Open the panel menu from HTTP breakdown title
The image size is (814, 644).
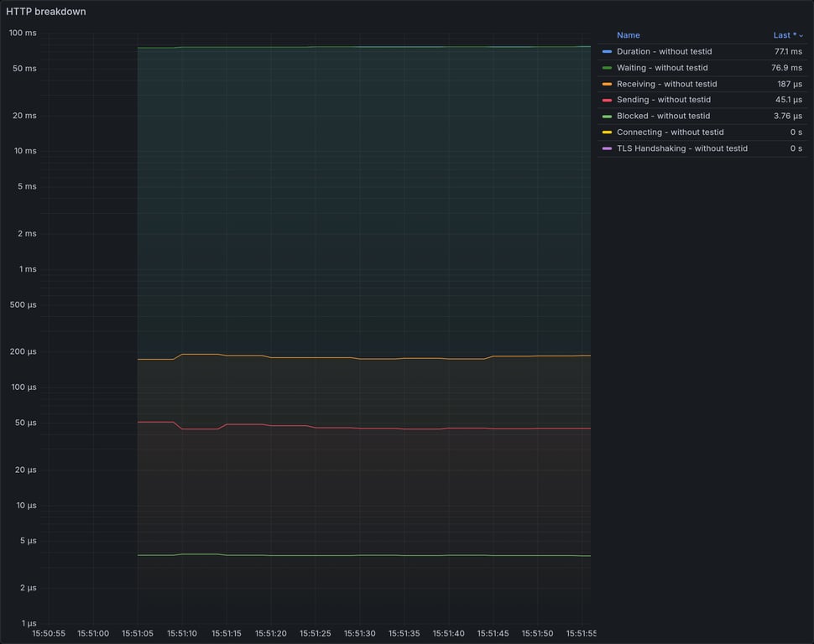tap(46, 11)
